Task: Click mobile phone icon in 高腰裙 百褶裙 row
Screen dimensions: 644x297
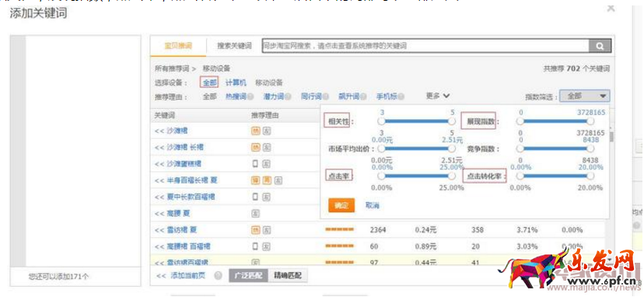Action: coord(255,246)
